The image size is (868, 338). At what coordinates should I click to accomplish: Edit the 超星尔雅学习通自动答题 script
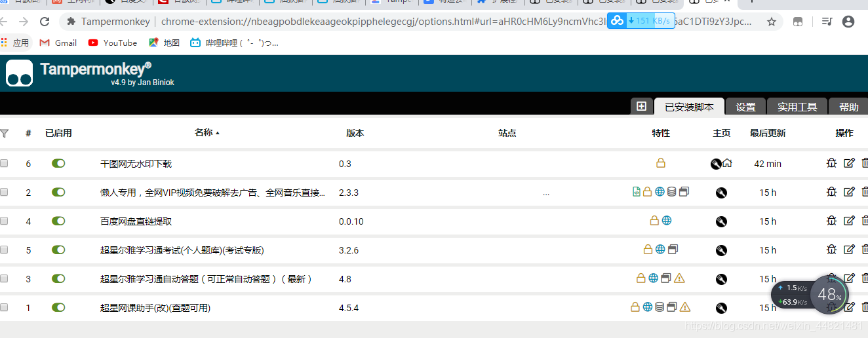click(849, 278)
